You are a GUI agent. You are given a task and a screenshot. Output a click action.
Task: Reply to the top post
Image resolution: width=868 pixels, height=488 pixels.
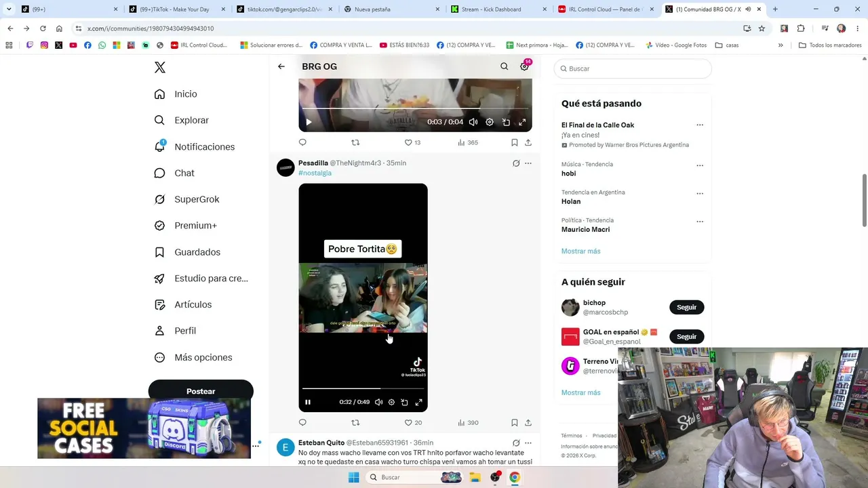click(x=302, y=142)
